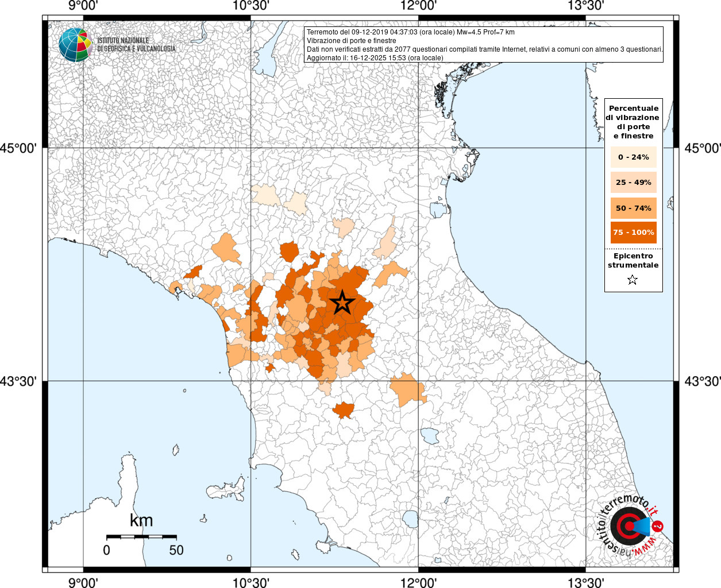Select the 25 - 49% legend swatch
721x588 pixels.
634,182
